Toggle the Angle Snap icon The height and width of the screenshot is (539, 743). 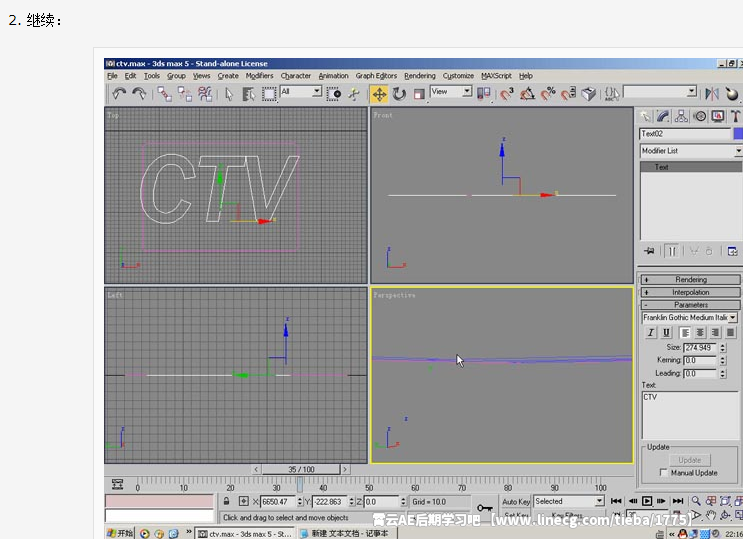pyautogui.click(x=527, y=94)
